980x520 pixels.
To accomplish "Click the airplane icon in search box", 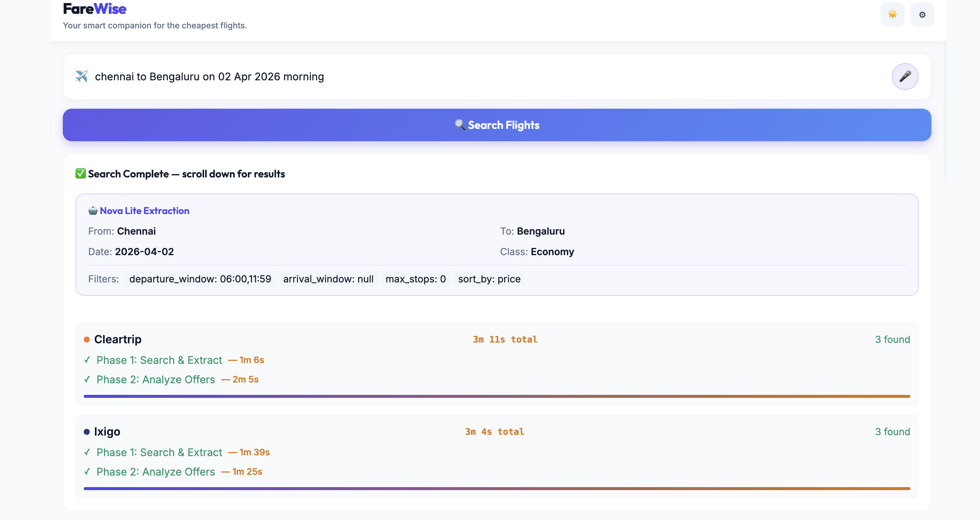I will [81, 76].
